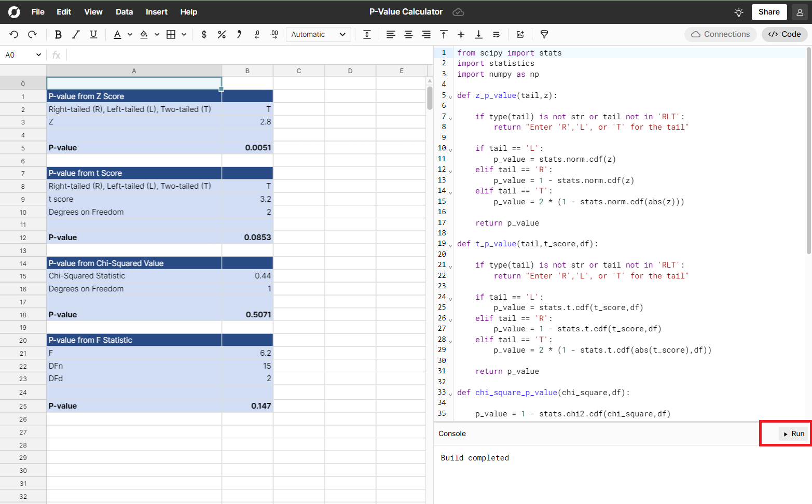Toggle italic formatting
This screenshot has width=812, height=504.
(x=76, y=34)
